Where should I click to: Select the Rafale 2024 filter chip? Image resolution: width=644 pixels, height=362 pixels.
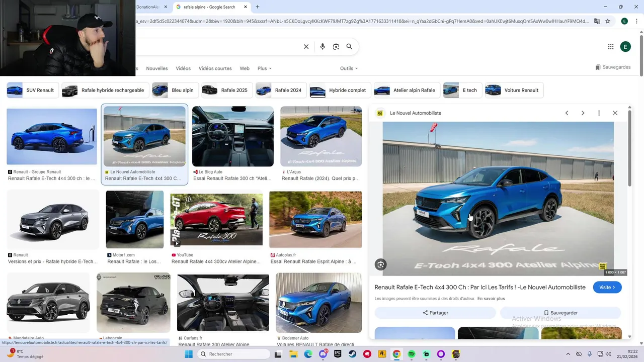281,90
